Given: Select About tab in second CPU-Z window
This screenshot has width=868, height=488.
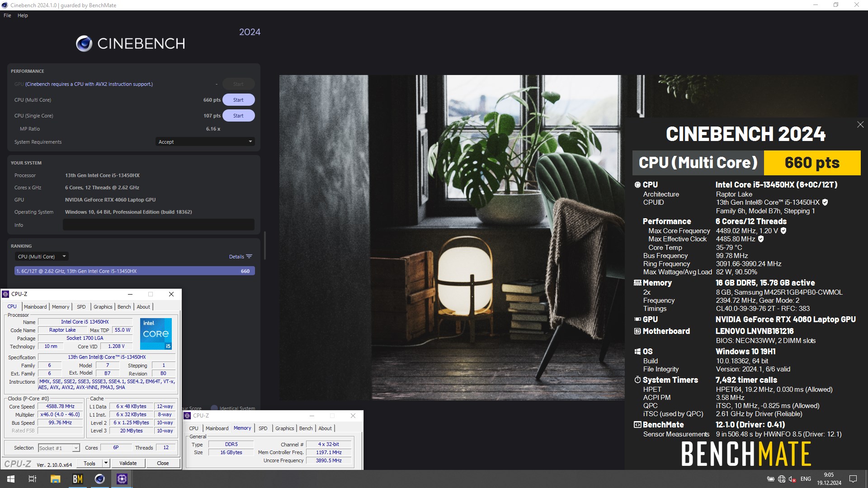Looking at the screenshot, I should coord(325,428).
